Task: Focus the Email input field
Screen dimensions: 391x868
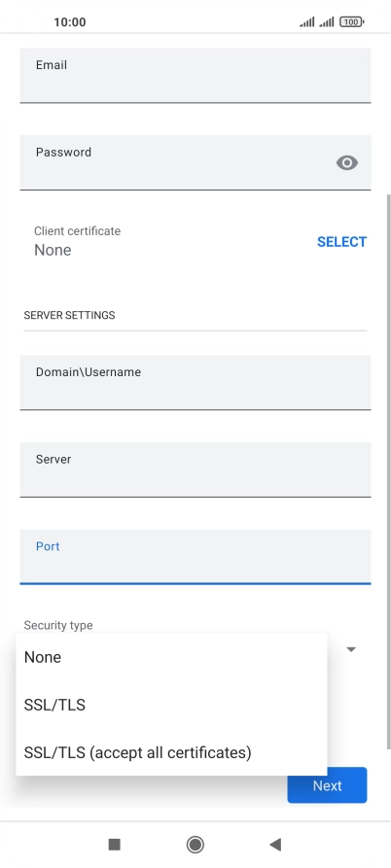Action: click(195, 75)
